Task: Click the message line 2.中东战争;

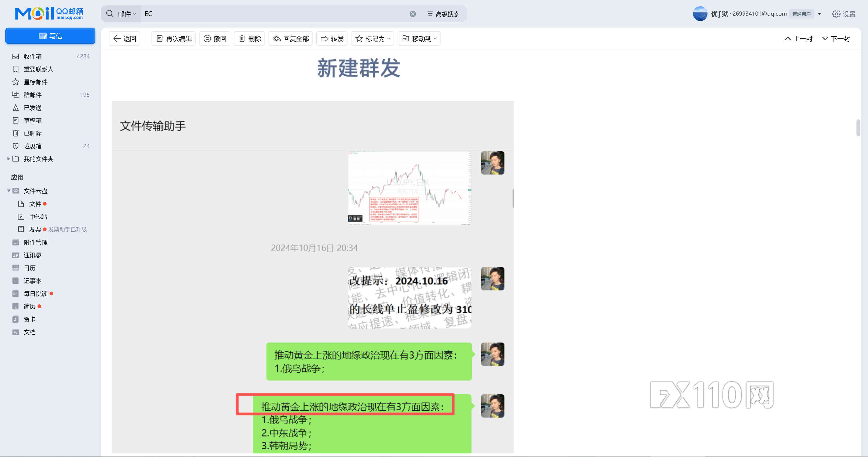Action: (286, 433)
